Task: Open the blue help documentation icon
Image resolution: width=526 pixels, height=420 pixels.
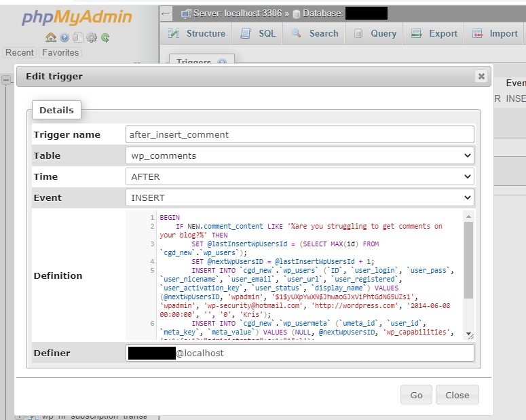Action: [x=64, y=37]
